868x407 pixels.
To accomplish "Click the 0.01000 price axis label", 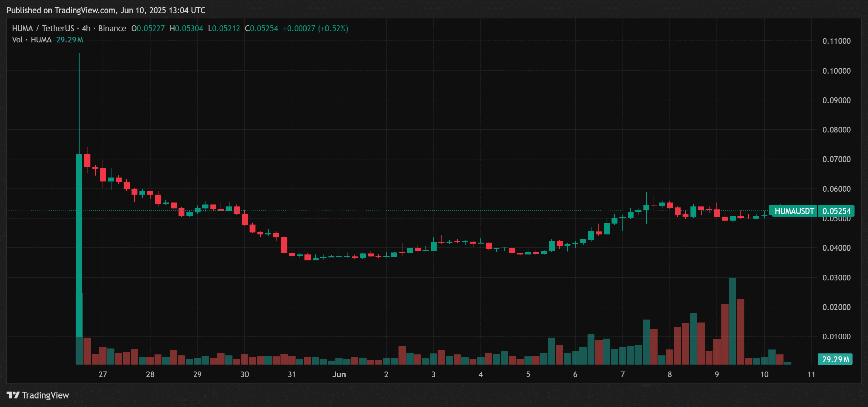I will point(836,336).
